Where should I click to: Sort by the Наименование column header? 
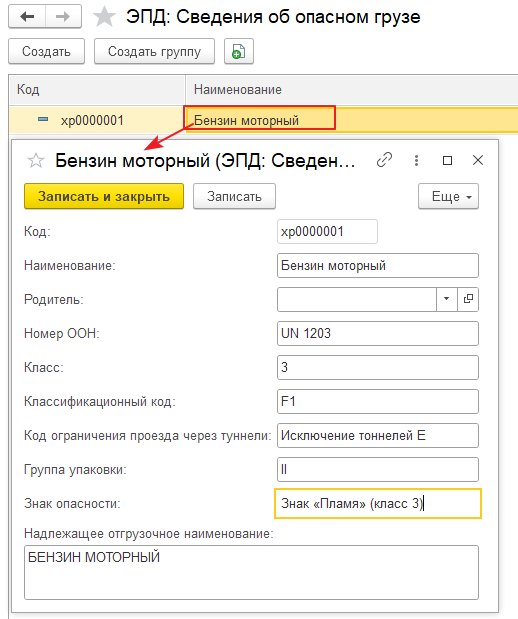pyautogui.click(x=351, y=90)
